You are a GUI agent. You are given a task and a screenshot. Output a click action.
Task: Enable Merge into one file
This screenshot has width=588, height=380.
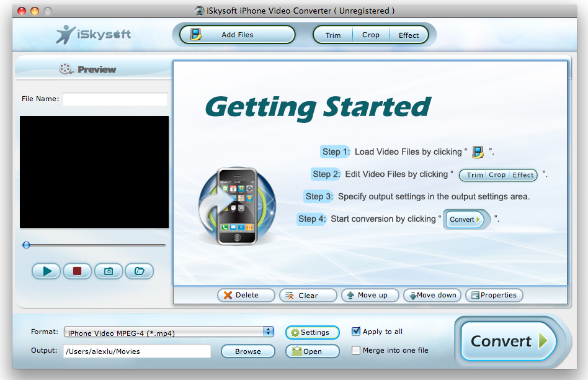(356, 350)
